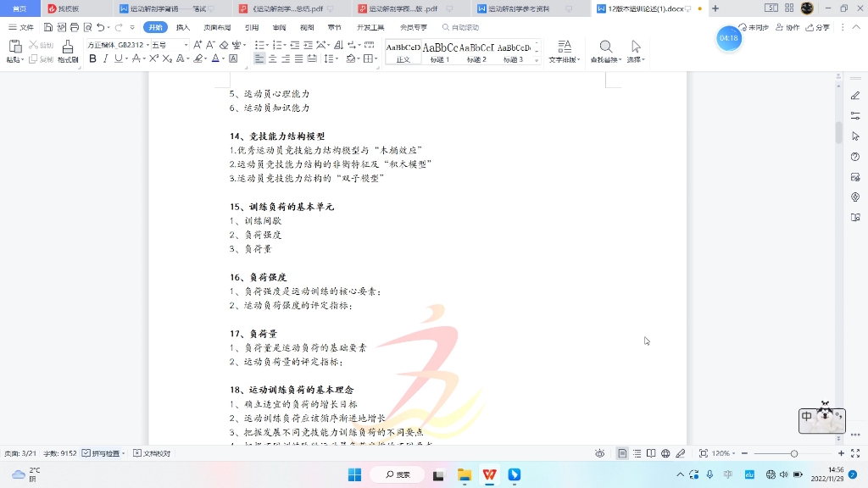Switch to the 插入 ribbon tab
Viewport: 868px width, 488px height.
click(x=184, y=26)
